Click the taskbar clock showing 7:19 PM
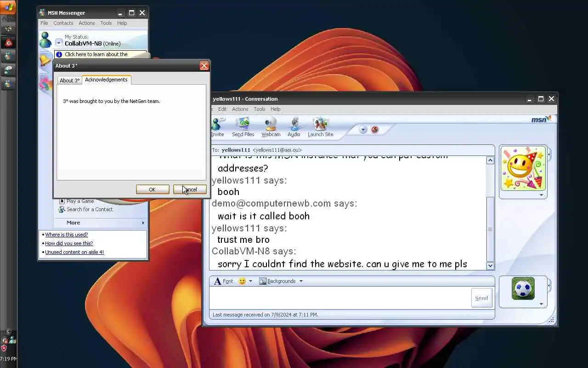The width and height of the screenshot is (588, 368). 8,359
